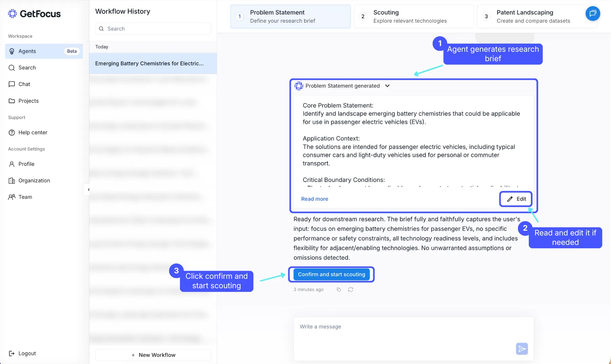611x364 pixels.
Task: Click the sidebar Search magnifier icon
Action: [12, 68]
